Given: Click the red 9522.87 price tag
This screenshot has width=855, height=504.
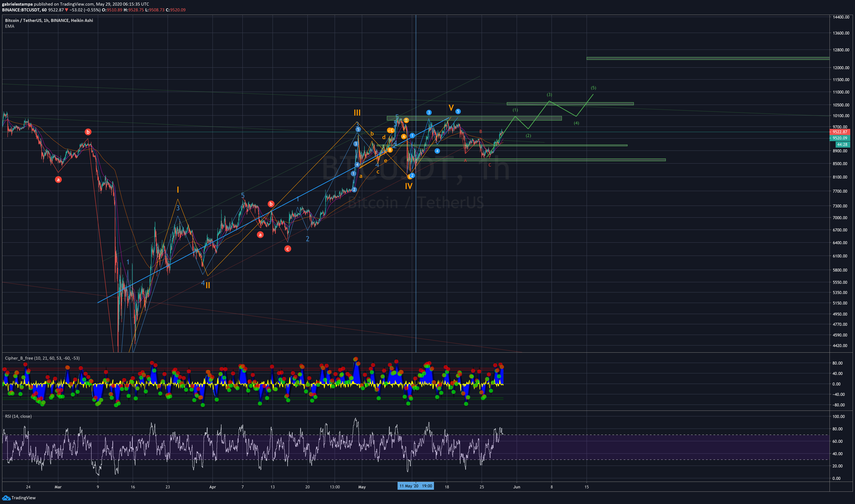Looking at the screenshot, I should click(x=839, y=132).
